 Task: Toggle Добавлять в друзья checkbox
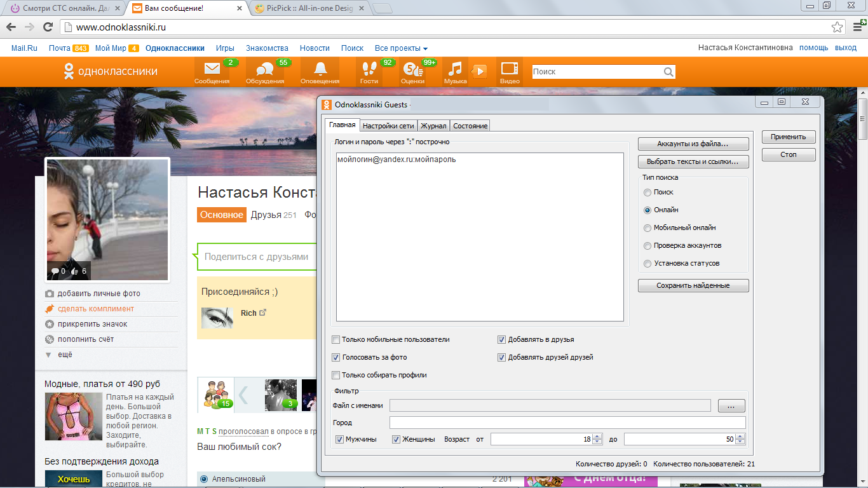point(502,339)
